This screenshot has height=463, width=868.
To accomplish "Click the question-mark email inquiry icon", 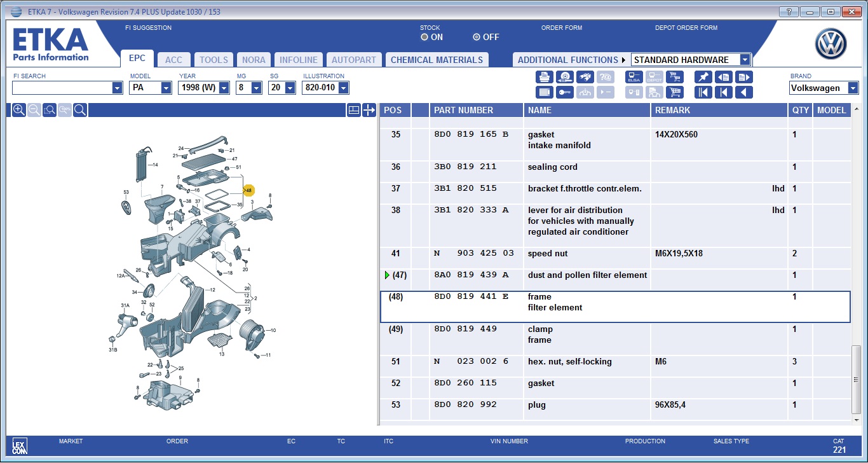I will click(x=605, y=77).
